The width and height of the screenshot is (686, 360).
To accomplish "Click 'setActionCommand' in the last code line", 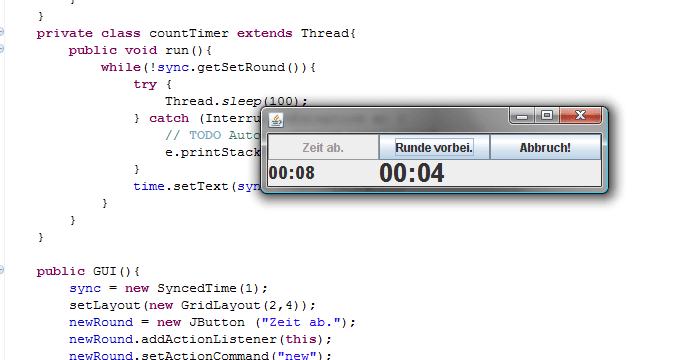I will tap(205, 355).
